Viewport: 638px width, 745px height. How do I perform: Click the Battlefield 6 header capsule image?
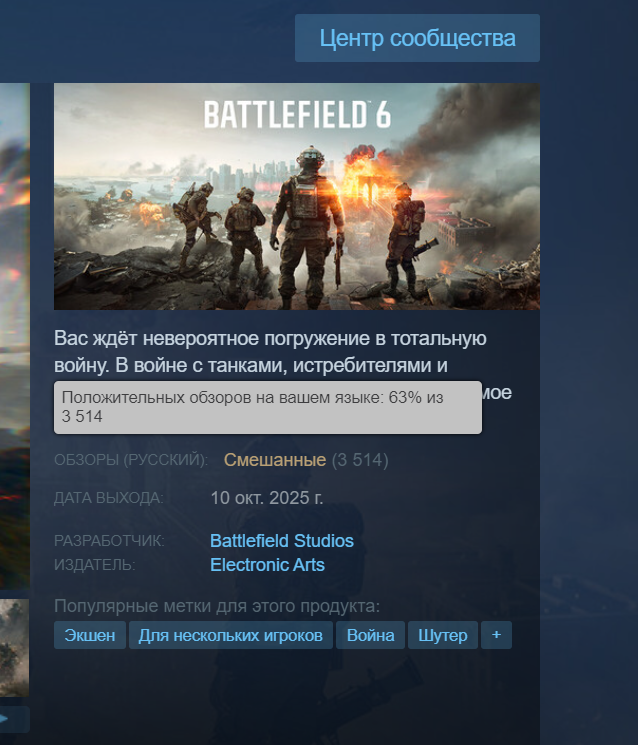coord(297,196)
